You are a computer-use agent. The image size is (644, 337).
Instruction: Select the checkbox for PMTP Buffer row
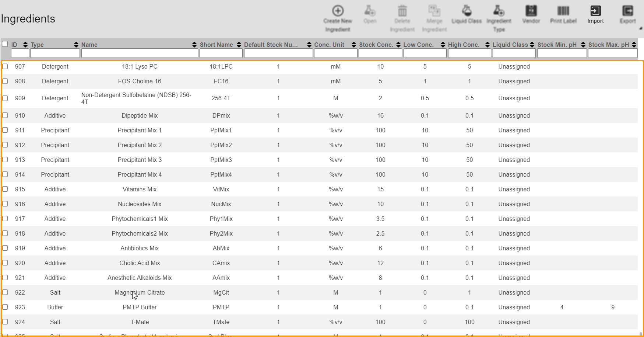click(5, 307)
